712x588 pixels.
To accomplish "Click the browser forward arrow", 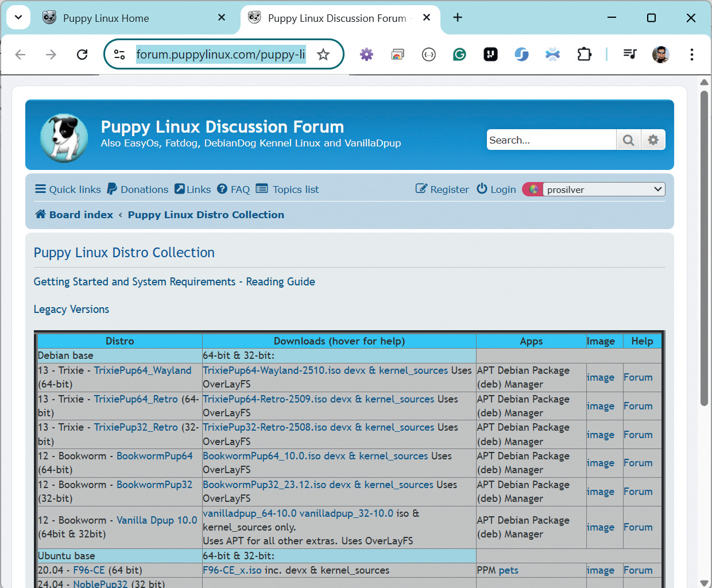I will [51, 55].
